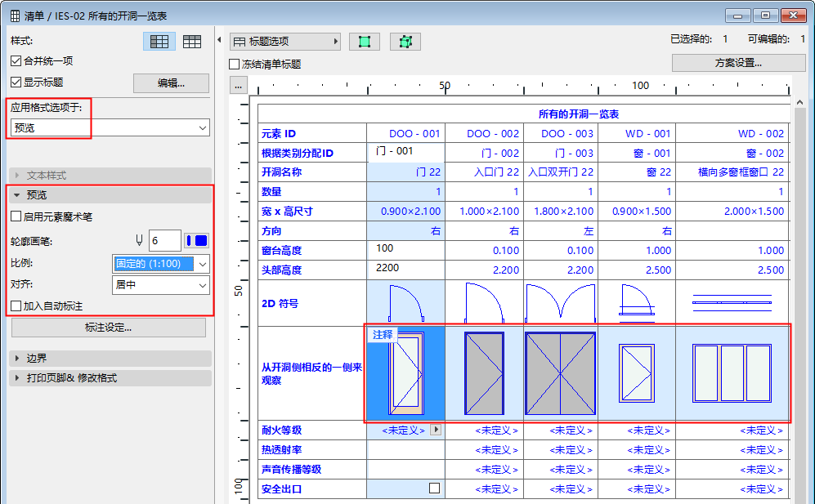Click the arrow next to fire rating value
The height and width of the screenshot is (504, 815).
pyautogui.click(x=436, y=430)
